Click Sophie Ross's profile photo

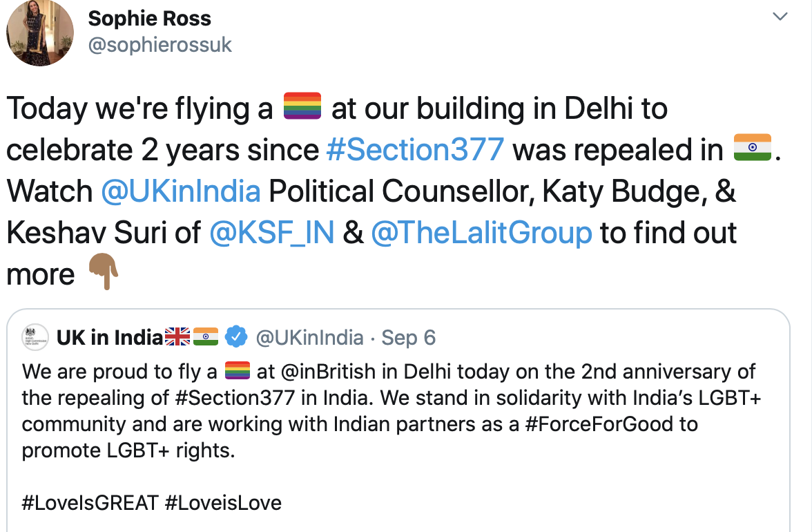(x=40, y=33)
